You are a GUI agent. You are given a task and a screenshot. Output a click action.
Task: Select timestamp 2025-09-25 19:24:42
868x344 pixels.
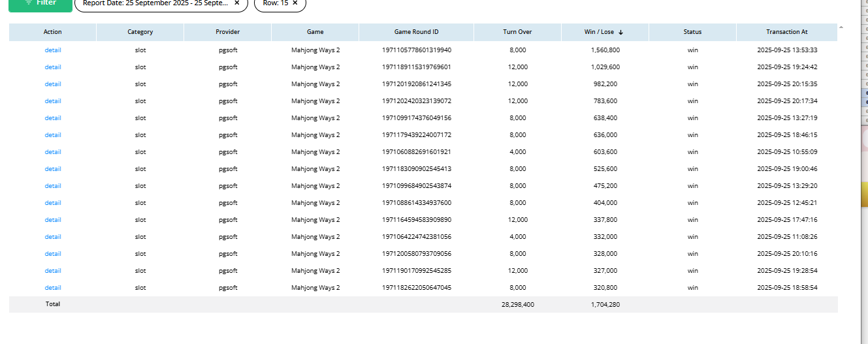787,67
